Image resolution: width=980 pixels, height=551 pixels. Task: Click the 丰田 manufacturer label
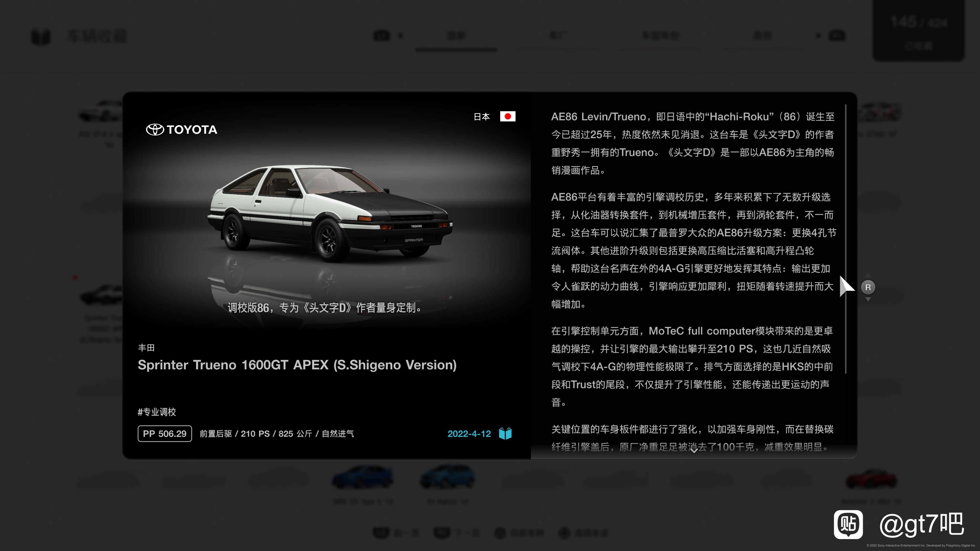coord(146,347)
